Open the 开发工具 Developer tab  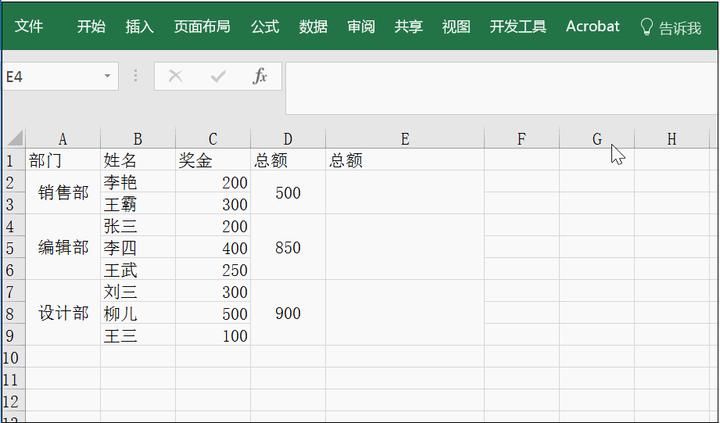(x=518, y=27)
